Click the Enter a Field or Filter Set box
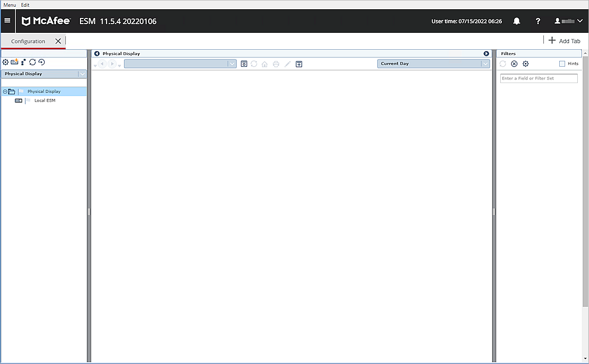 tap(539, 78)
